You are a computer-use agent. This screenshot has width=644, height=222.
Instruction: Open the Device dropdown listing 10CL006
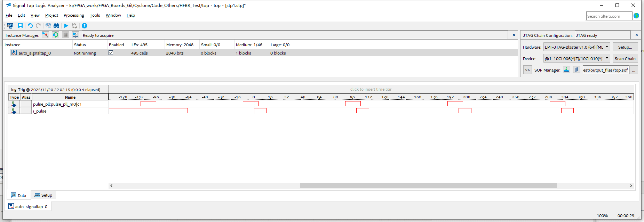click(x=607, y=58)
